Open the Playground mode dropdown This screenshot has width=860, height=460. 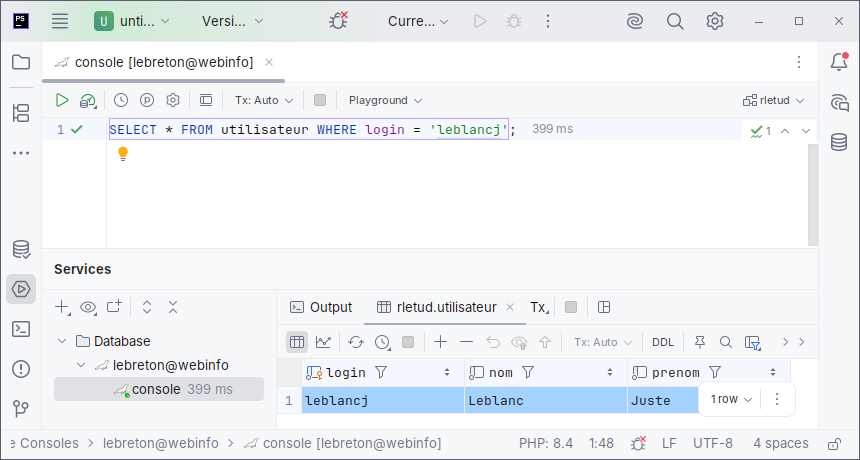click(385, 100)
